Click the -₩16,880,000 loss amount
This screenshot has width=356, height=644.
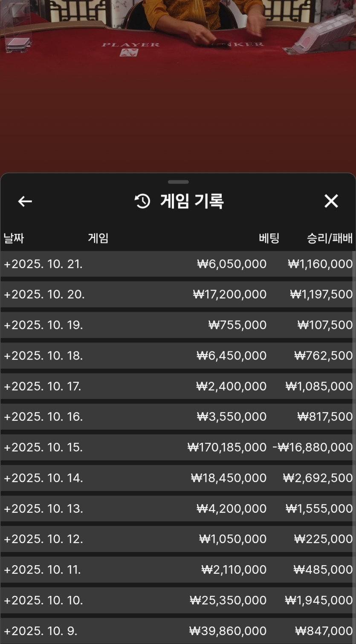313,447
